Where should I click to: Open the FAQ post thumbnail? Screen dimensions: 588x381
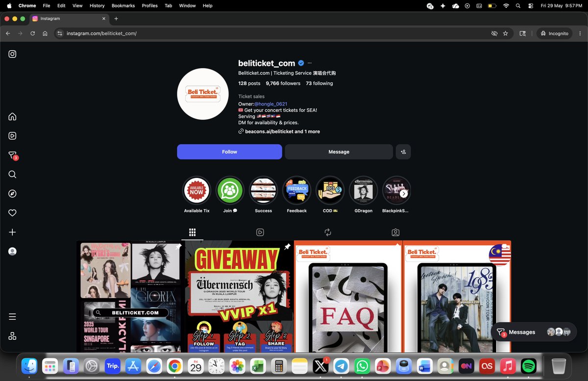(348, 296)
